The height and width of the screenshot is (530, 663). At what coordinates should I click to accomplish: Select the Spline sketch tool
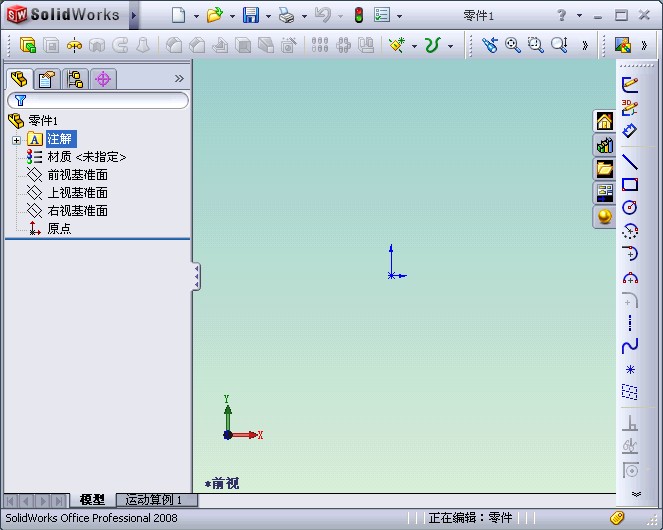click(630, 346)
